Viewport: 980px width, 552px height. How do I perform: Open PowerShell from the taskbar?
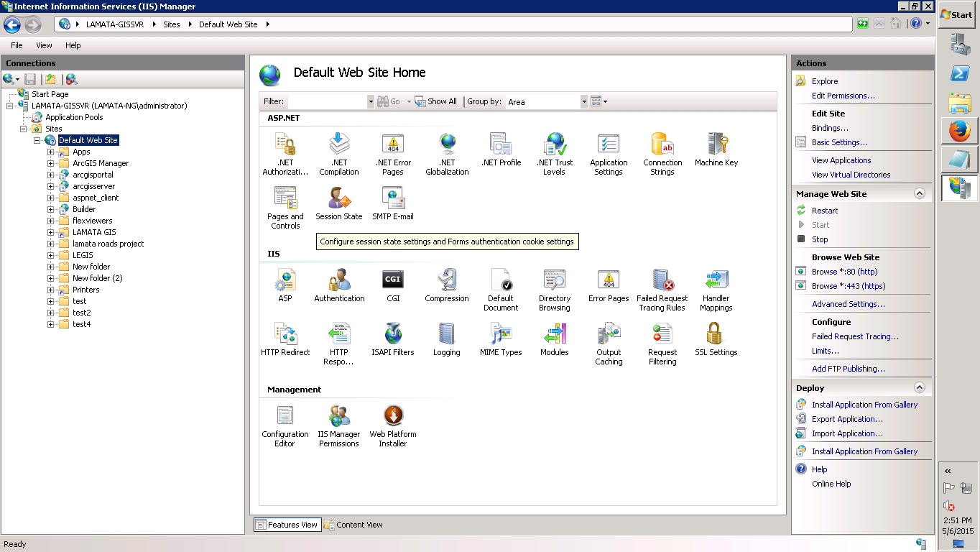[960, 73]
